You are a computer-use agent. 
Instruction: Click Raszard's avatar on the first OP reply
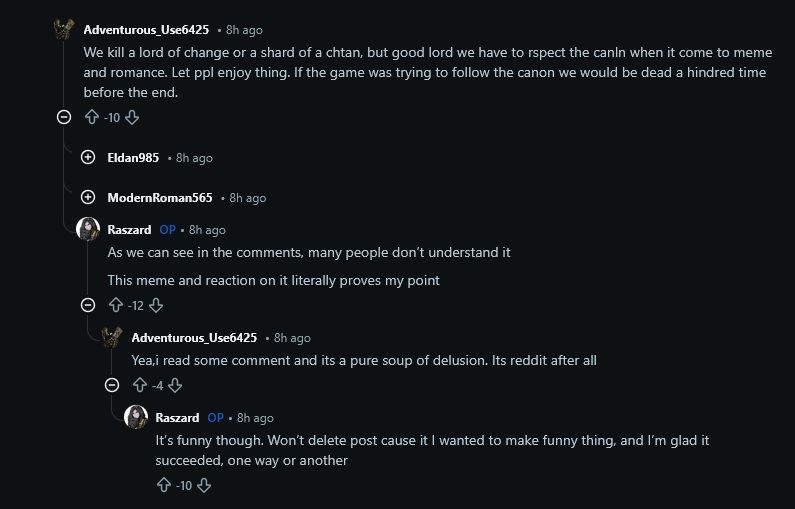pos(88,229)
